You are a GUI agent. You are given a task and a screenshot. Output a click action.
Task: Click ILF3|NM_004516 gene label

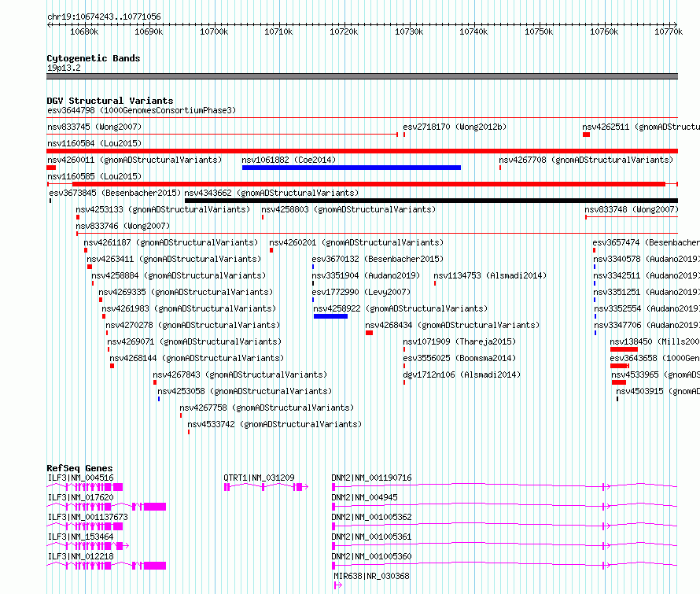pyautogui.click(x=81, y=478)
